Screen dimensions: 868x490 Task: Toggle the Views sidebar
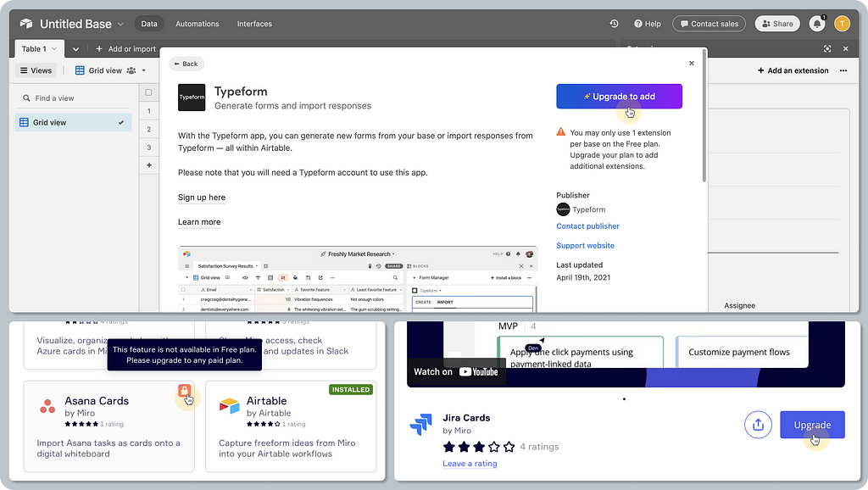[x=36, y=70]
